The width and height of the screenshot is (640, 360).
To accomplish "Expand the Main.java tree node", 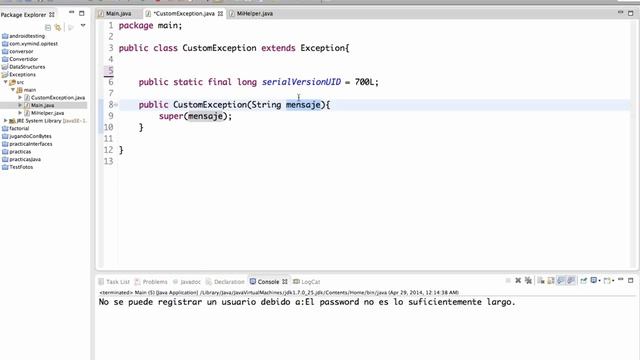I will (x=20, y=105).
